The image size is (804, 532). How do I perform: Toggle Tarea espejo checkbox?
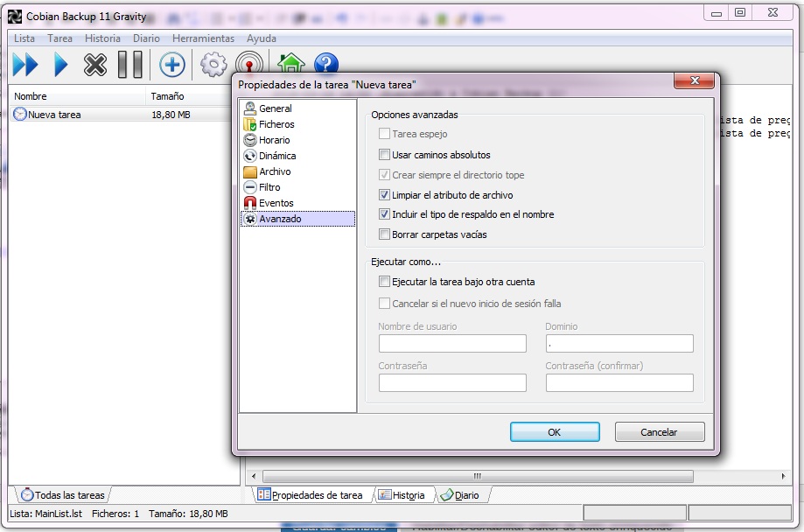coord(384,133)
